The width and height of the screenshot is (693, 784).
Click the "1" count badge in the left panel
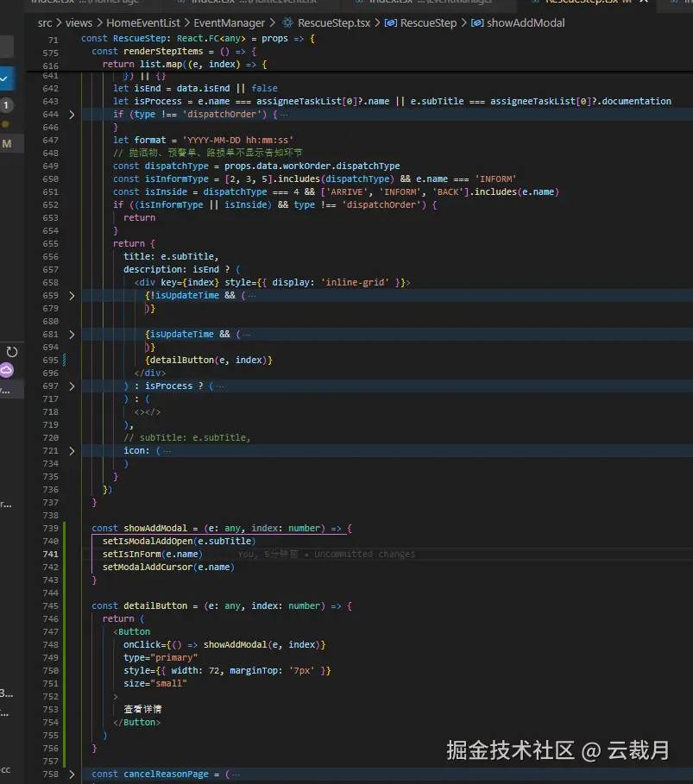[7, 105]
